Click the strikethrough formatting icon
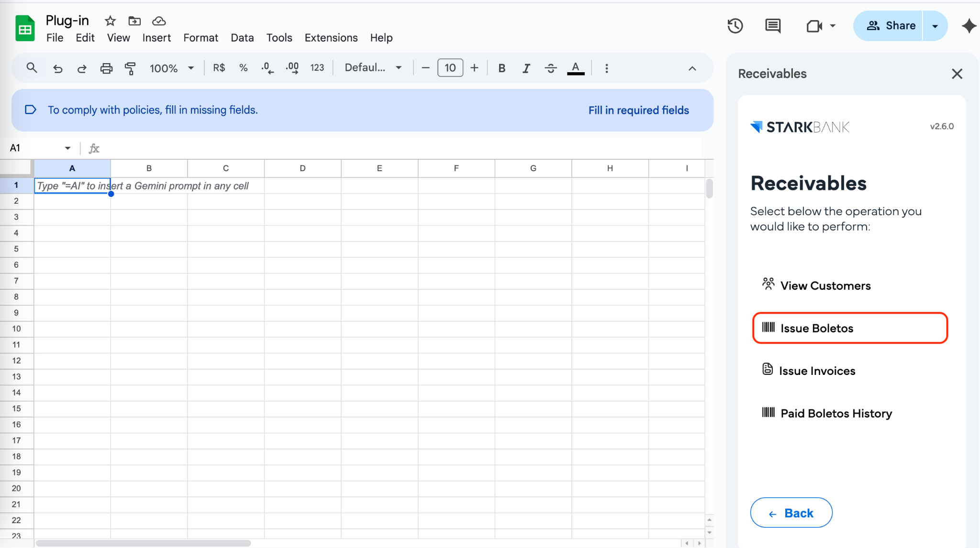The width and height of the screenshot is (980, 548). tap(550, 68)
